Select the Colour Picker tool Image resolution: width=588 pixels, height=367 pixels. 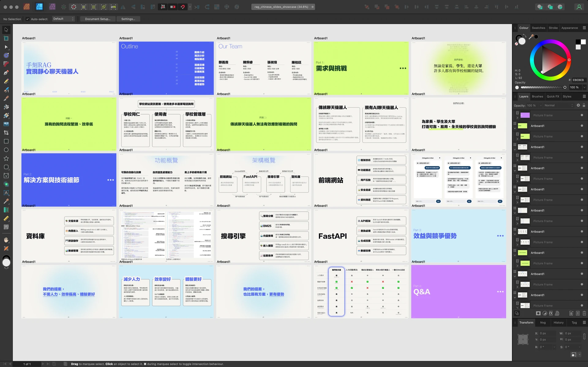point(6,201)
